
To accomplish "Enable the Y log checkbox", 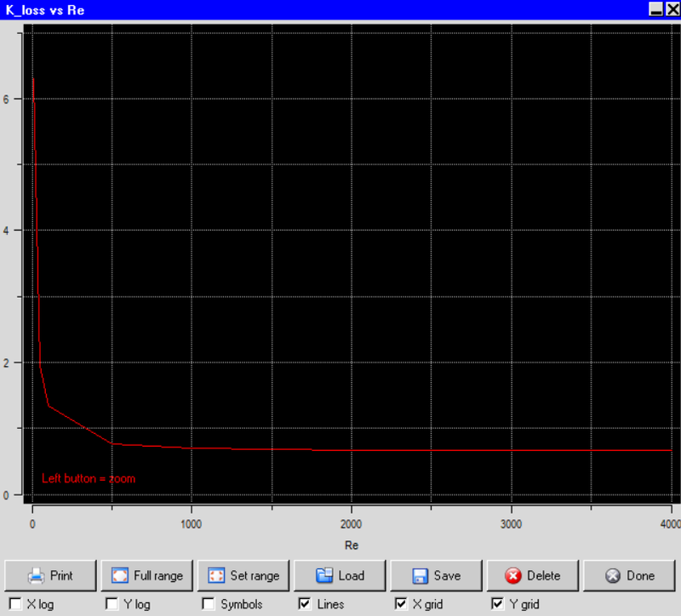I will 112,604.
